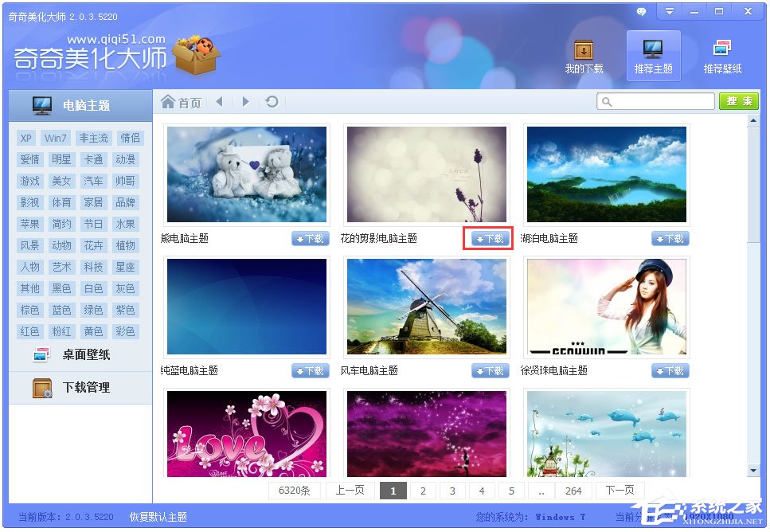Image resolution: width=770 pixels, height=532 pixels.
Task: Download the 花的剪影电脑主题 theme
Action: (x=490, y=239)
